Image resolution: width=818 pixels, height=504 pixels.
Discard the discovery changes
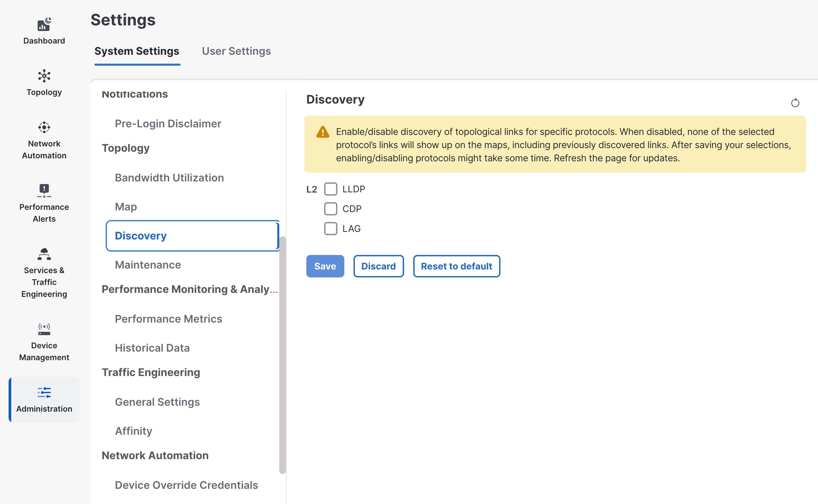coord(378,266)
